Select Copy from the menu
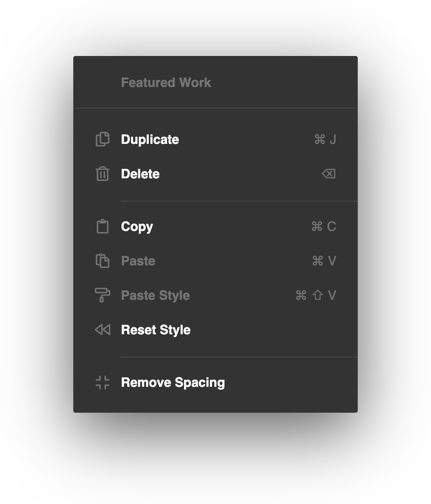The width and height of the screenshot is (431, 504). click(x=137, y=226)
